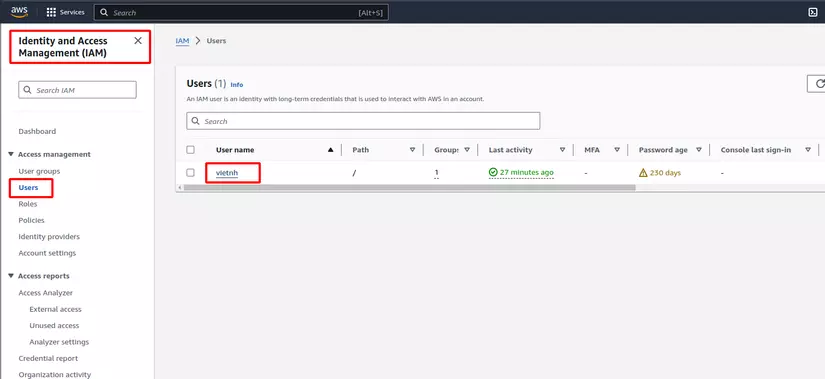Sort by User name ascending arrow
The image size is (825, 379).
pyautogui.click(x=330, y=150)
